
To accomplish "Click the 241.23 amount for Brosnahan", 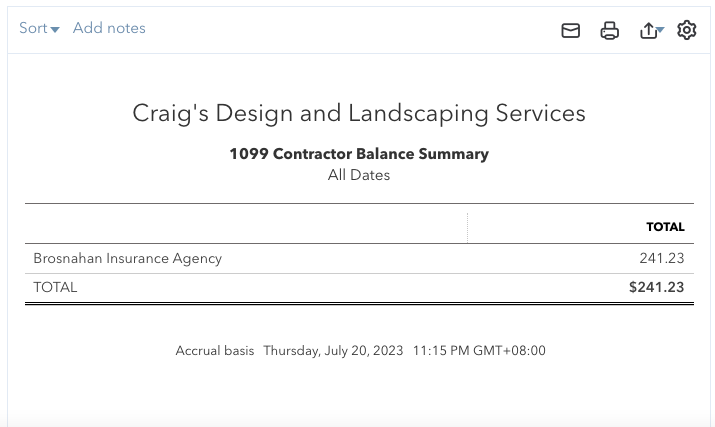I will pos(662,258).
